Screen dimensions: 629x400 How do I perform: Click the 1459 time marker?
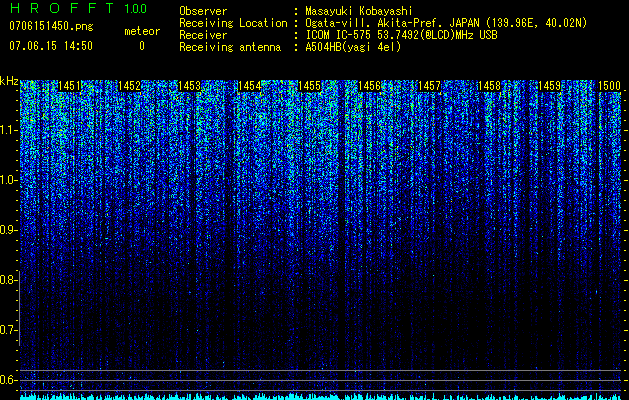tap(550, 86)
